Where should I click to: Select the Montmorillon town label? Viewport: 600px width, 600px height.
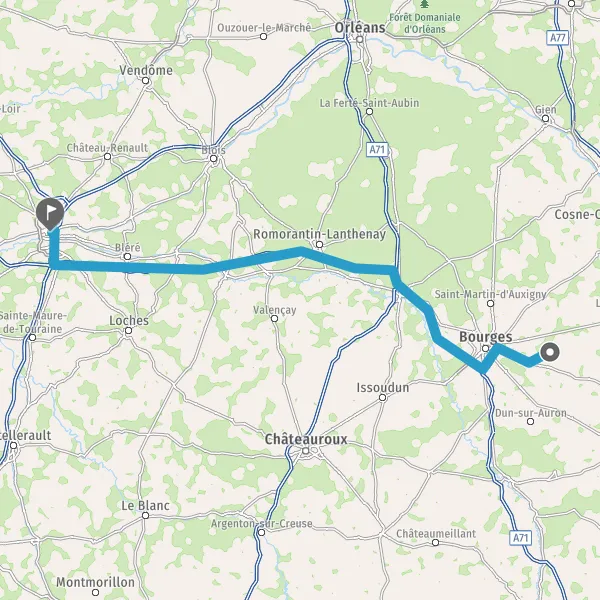(x=95, y=582)
